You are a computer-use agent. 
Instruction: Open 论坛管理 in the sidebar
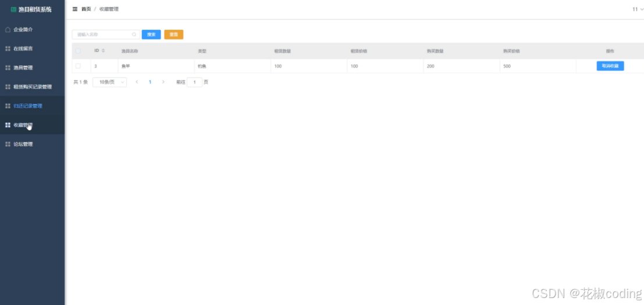(33, 144)
